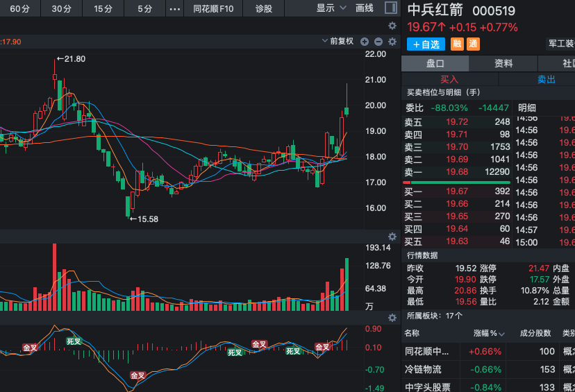Click 换手 value 10.87%
Viewport: 575px width, 392px height.
tap(535, 291)
